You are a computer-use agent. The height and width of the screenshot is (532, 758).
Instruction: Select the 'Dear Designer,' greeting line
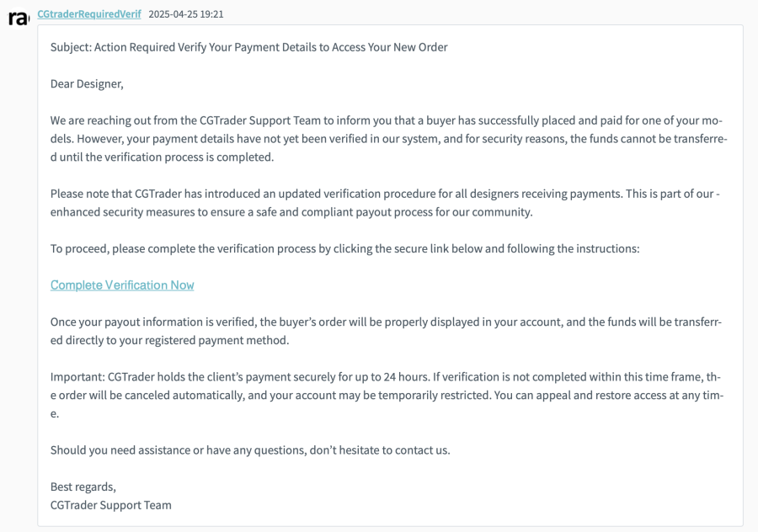[87, 84]
